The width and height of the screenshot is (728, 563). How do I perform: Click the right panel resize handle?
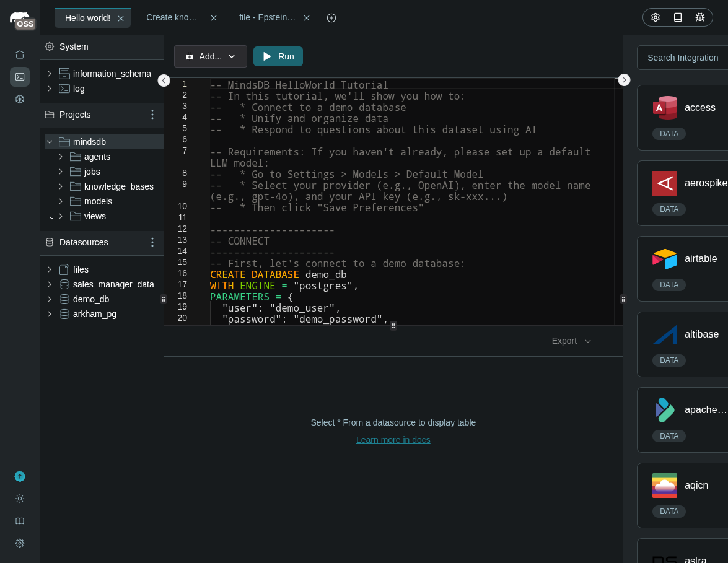(x=623, y=299)
